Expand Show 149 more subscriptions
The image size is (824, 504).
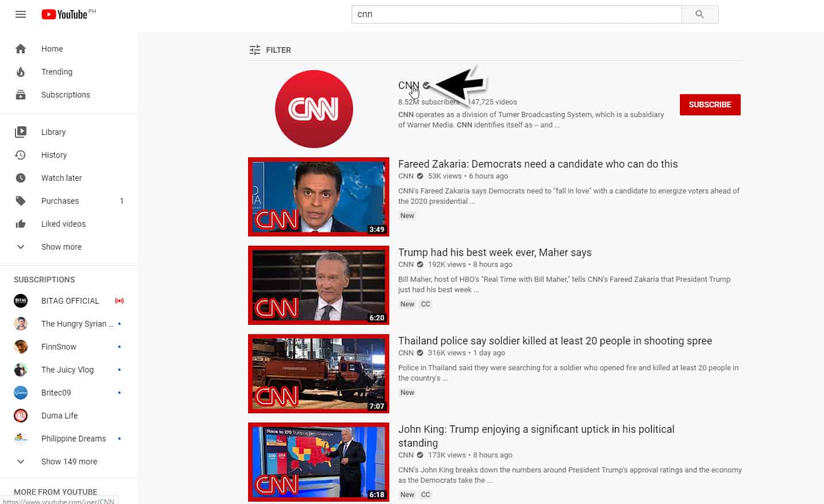click(x=69, y=462)
